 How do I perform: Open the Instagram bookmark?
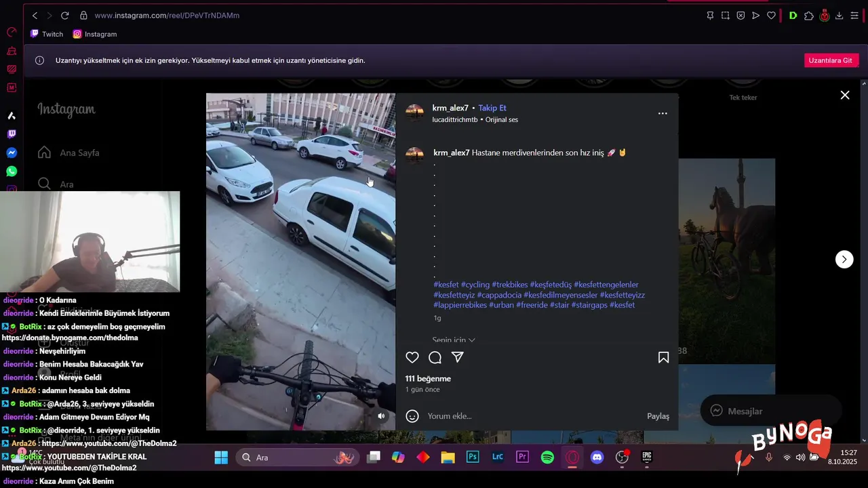coord(95,34)
